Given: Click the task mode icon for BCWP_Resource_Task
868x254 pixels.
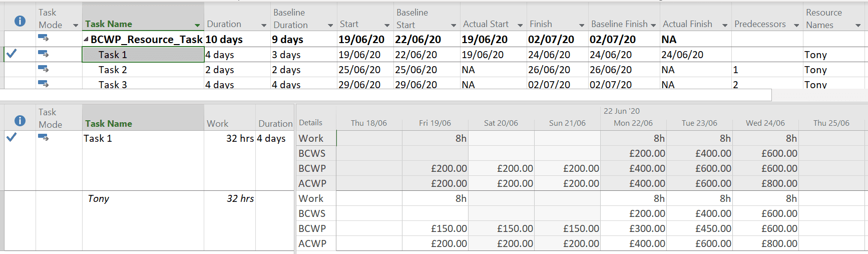Looking at the screenshot, I should [44, 38].
